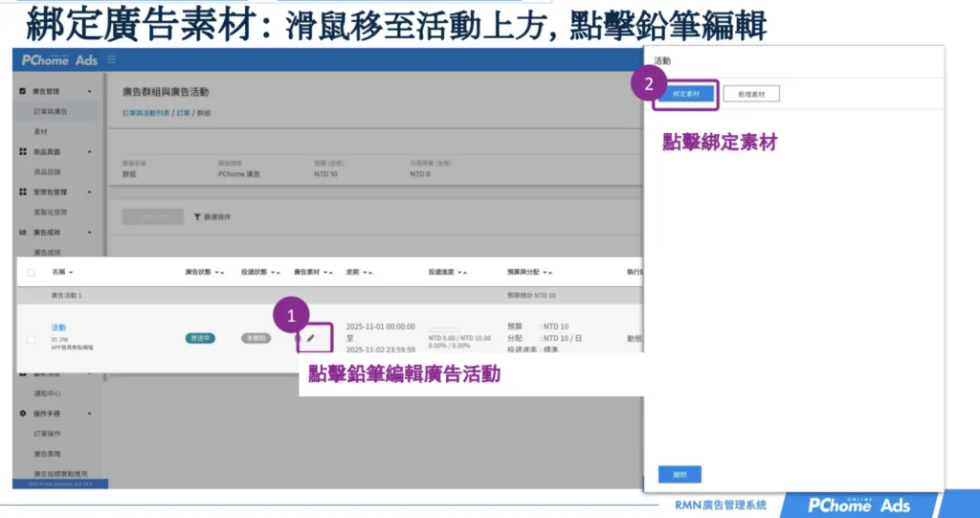Click the funnel icon for 篩選條件

pyautogui.click(x=198, y=216)
